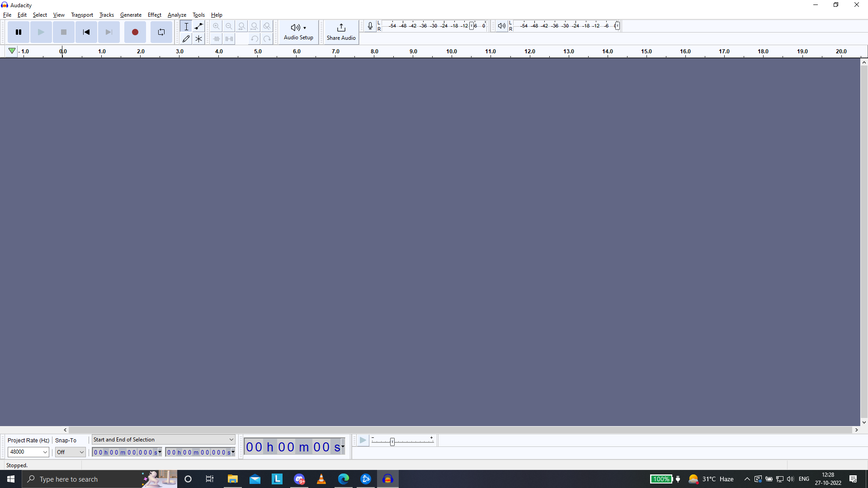The image size is (868, 488).
Task: Trim audio outside selection
Action: coord(216,38)
